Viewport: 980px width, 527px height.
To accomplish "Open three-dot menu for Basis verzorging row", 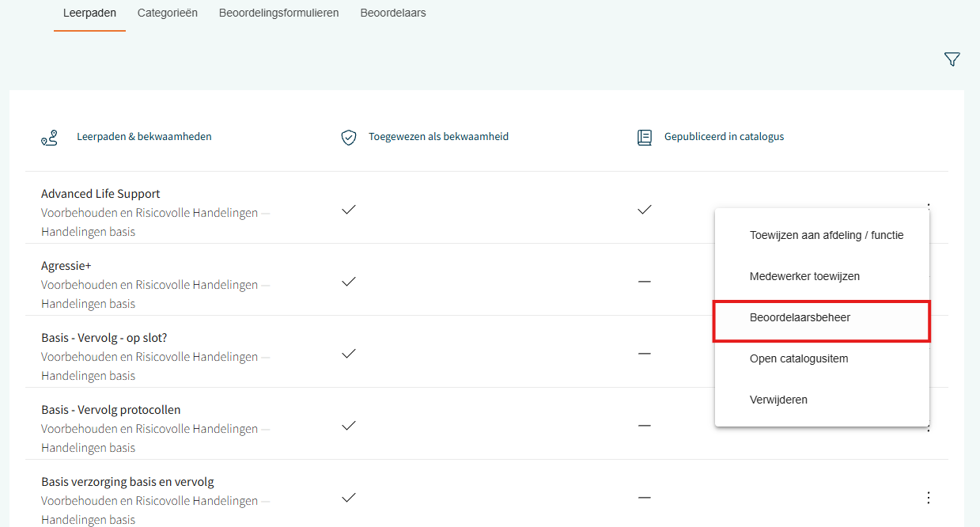I will 928,498.
